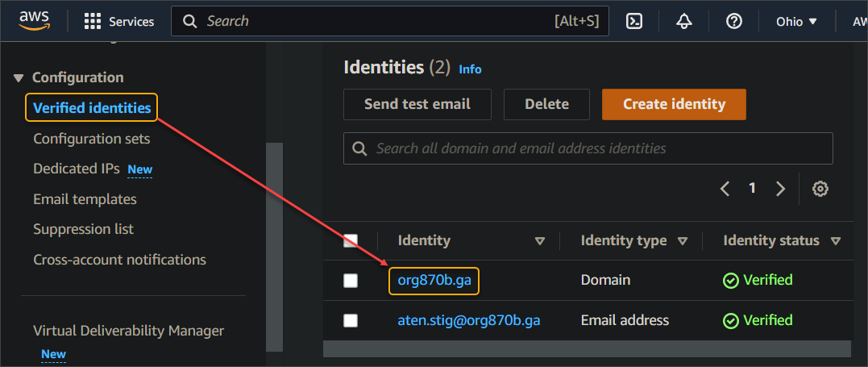Screen dimensions: 868x367
Task: Select the aten.stig@org870b.ga row checkbox
Action: [351, 320]
